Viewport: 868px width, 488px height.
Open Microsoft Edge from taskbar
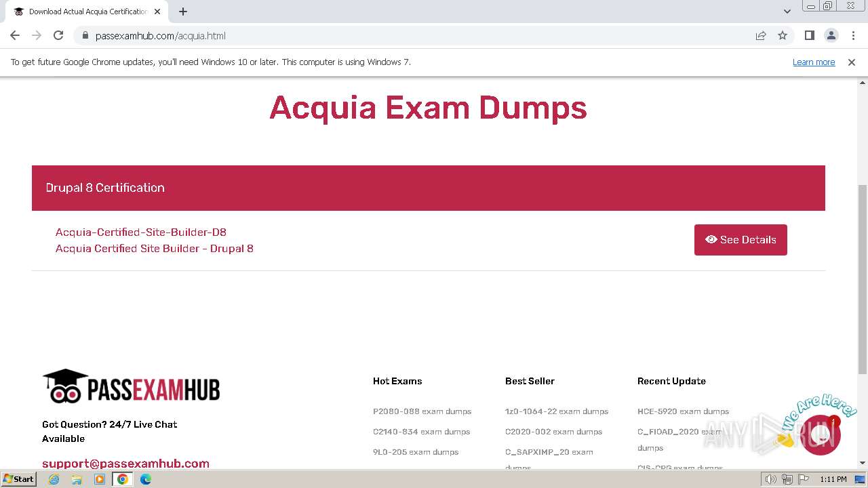(x=145, y=479)
